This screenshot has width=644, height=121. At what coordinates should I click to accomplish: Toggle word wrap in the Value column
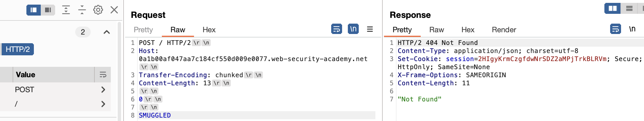(x=103, y=75)
